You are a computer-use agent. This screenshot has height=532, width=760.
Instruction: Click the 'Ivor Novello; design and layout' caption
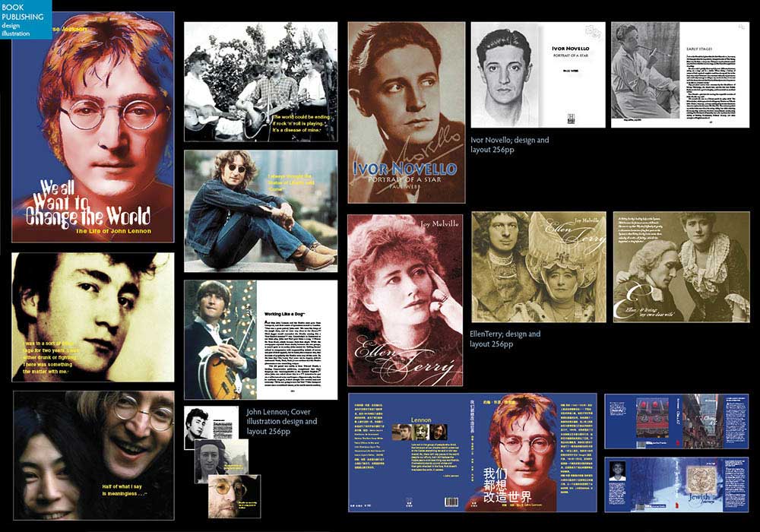click(509, 145)
